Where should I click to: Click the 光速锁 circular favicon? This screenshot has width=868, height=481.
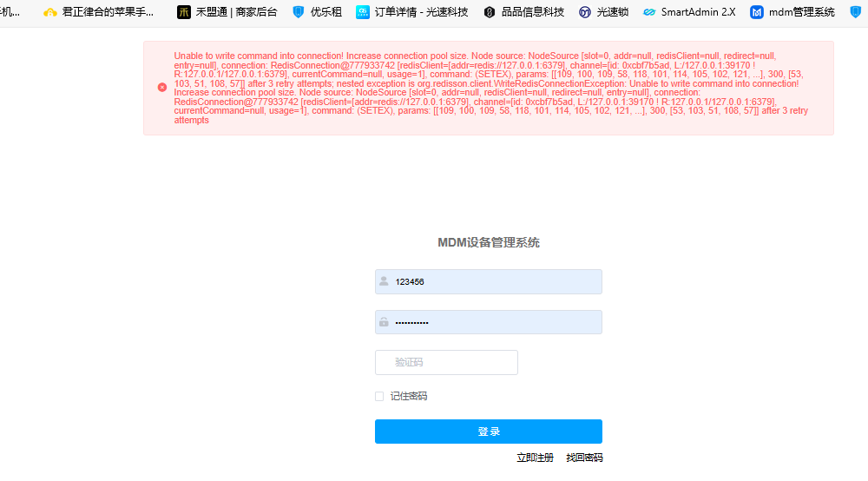click(584, 12)
